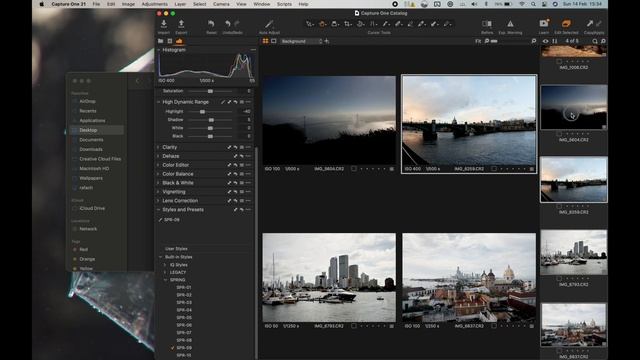Click the Redo arrow icon
The width and height of the screenshot is (640, 360).
tap(237, 24)
